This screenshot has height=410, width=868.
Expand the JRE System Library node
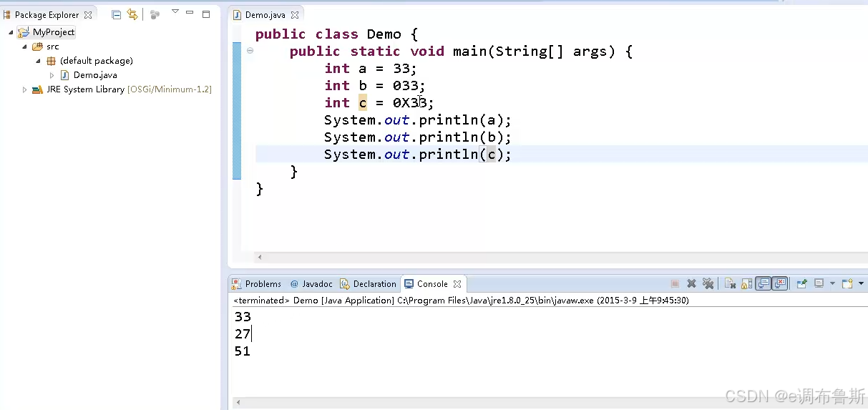(x=24, y=89)
